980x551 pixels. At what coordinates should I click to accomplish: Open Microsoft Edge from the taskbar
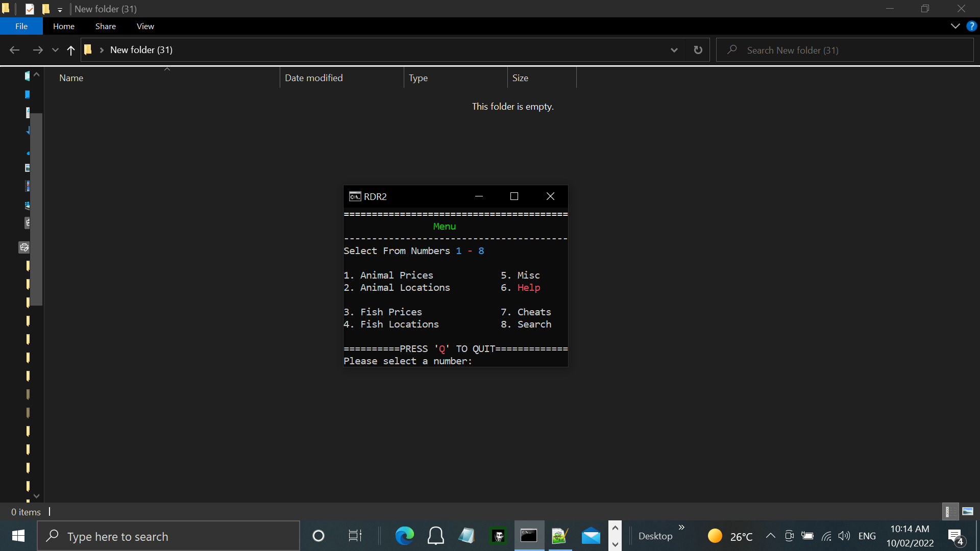404,536
